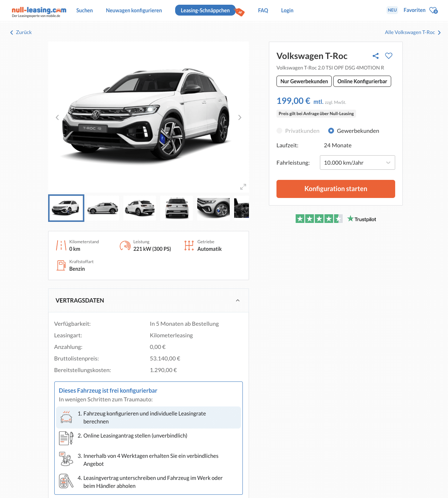The image size is (448, 498).
Task: Open the Fahrleistung 10.000 km/Jahr dropdown
Action: pos(358,163)
